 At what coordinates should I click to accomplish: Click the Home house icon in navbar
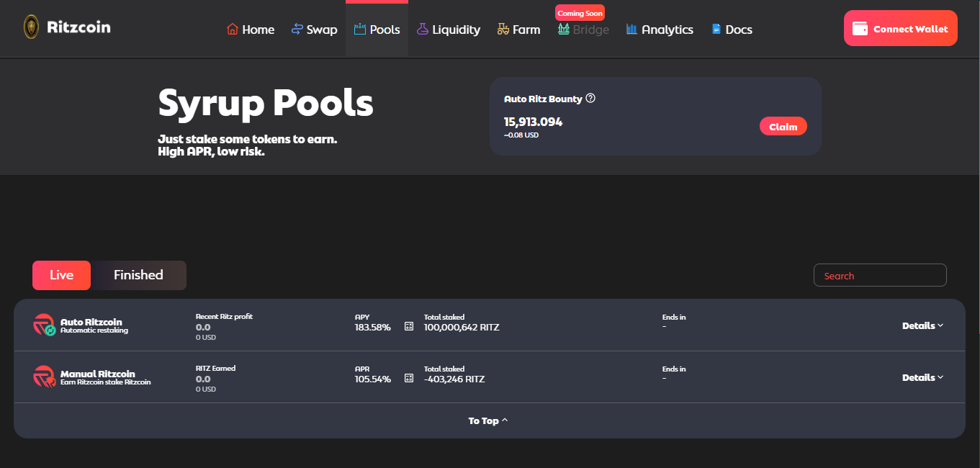[x=233, y=30]
